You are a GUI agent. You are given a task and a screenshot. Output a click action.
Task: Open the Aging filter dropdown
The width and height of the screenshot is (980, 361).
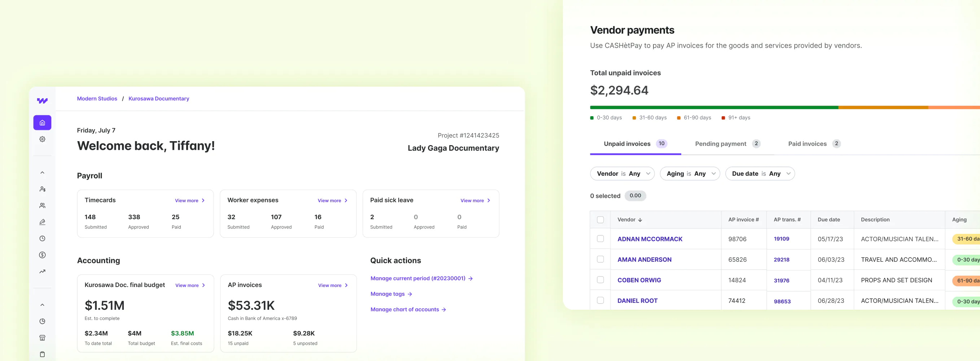[690, 173]
